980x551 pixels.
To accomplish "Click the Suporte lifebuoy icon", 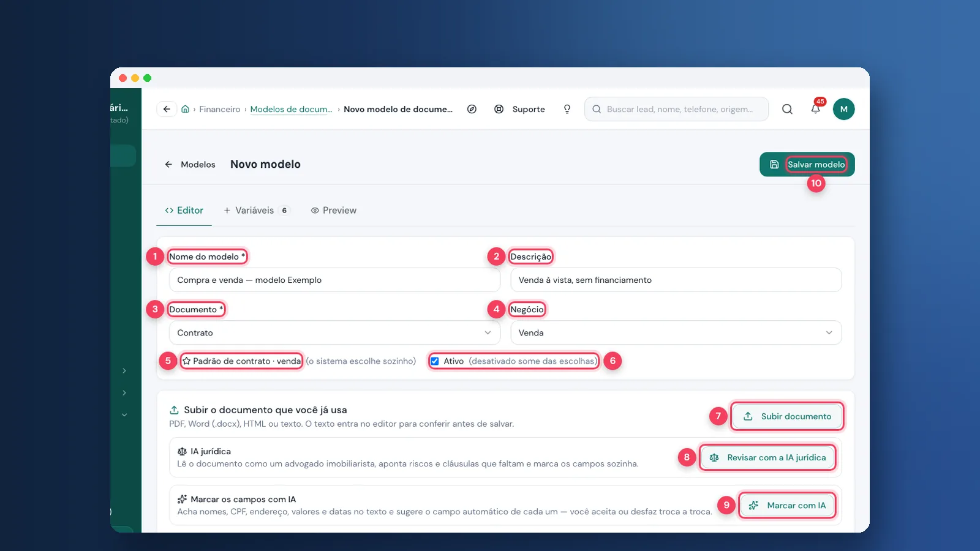I will point(499,109).
